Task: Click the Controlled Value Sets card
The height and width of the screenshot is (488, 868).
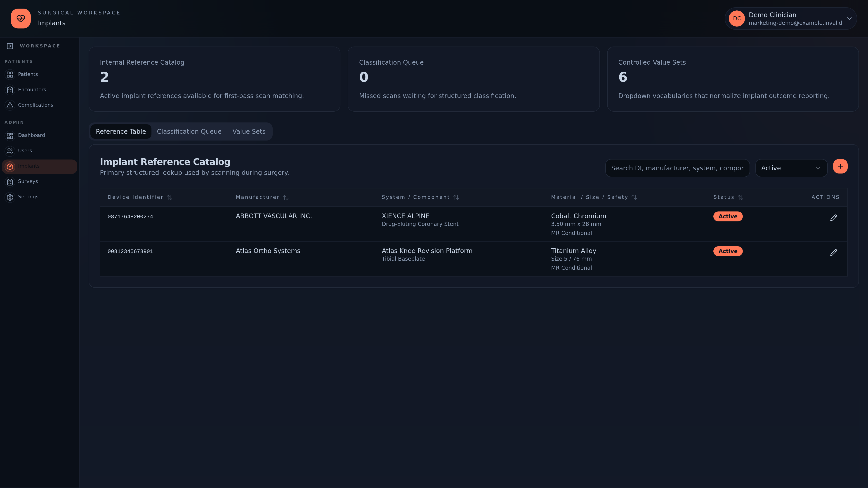Action: [733, 79]
